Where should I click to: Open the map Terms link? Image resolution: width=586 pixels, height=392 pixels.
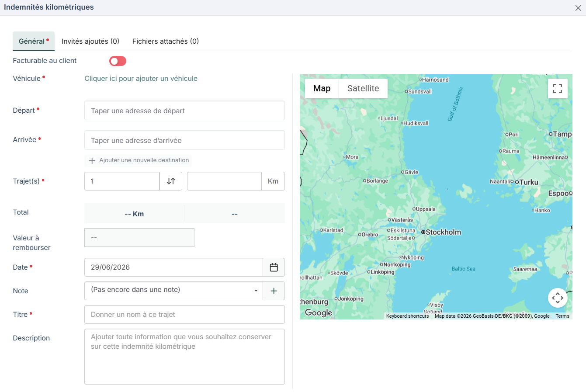pos(562,316)
